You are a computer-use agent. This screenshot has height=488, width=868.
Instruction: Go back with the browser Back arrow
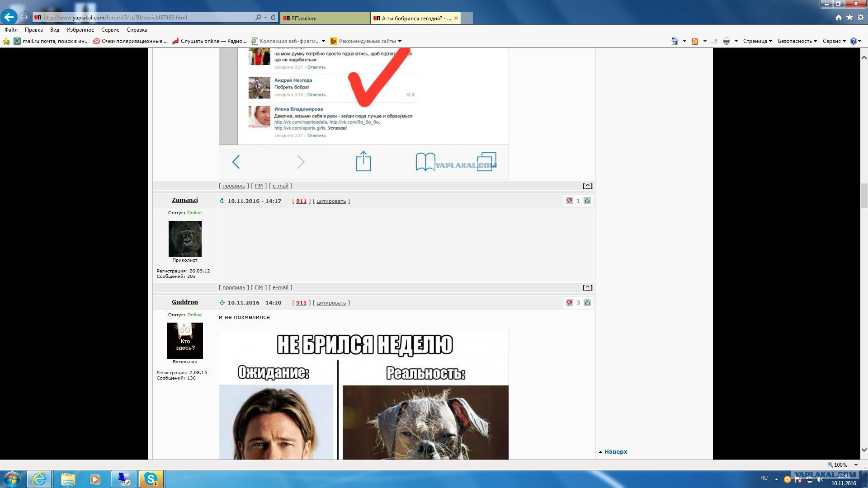click(9, 17)
